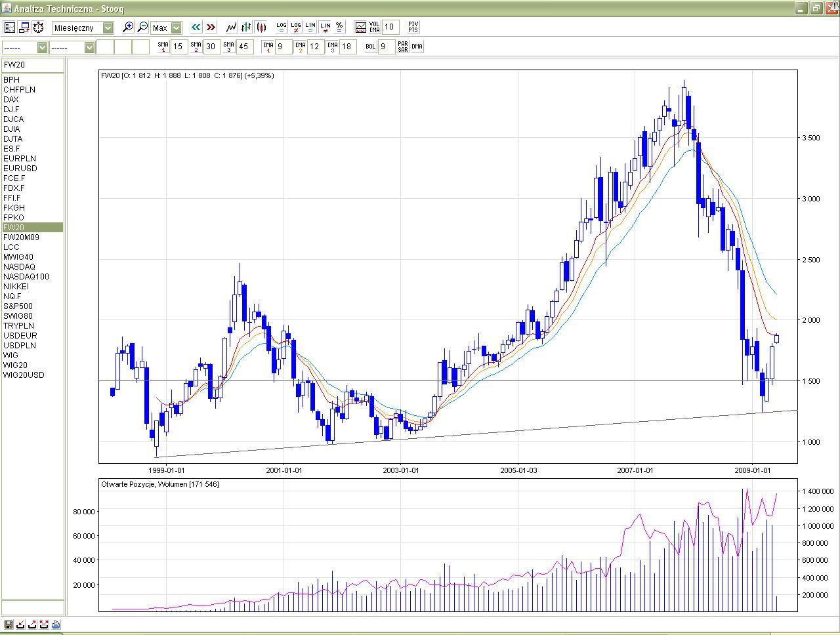Switch to line chart type

coord(231,28)
